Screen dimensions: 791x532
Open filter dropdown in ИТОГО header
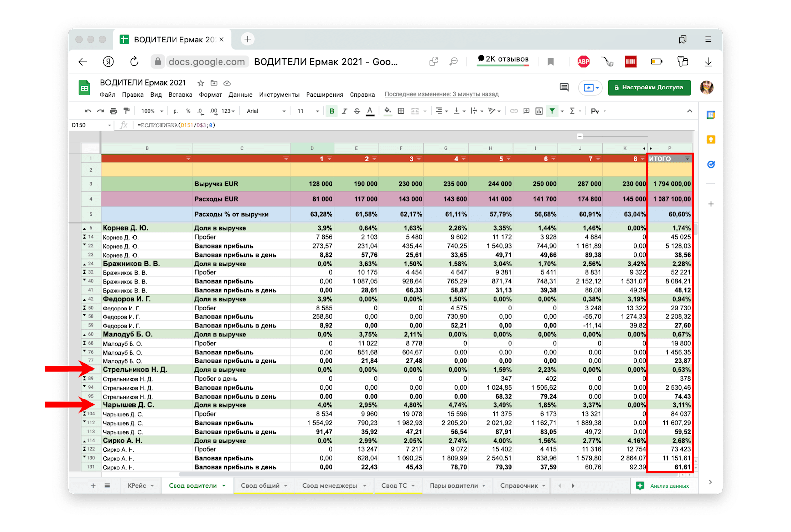point(687,159)
